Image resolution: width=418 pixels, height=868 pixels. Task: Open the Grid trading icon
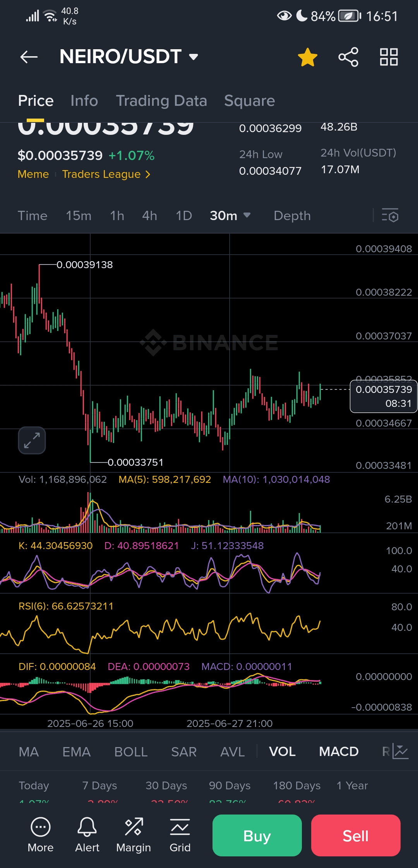(180, 835)
